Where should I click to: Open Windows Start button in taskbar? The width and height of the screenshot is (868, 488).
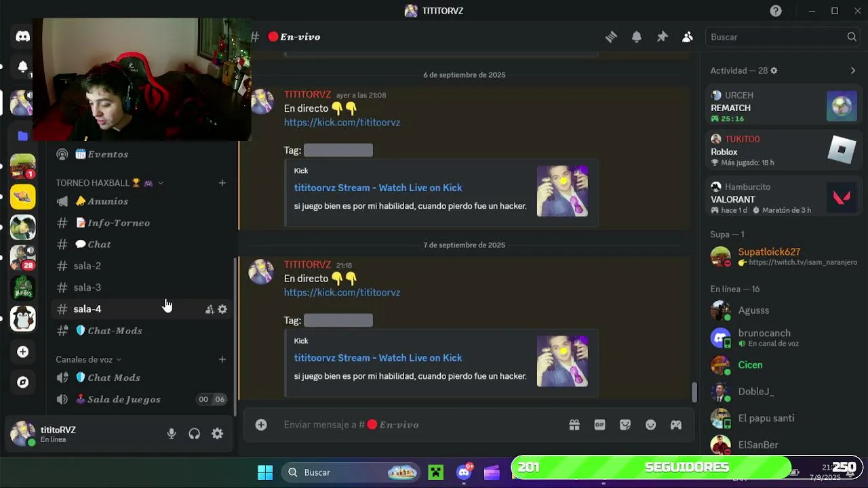265,472
